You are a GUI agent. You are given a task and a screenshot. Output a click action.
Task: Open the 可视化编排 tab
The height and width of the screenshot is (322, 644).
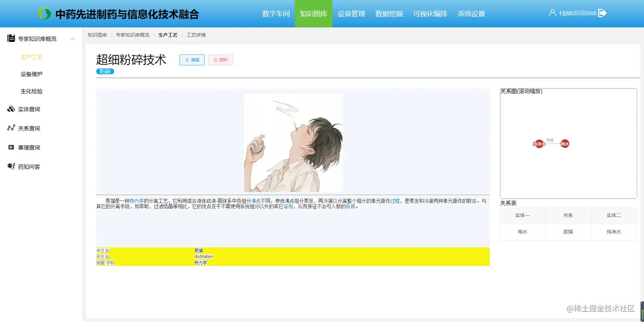coord(430,14)
